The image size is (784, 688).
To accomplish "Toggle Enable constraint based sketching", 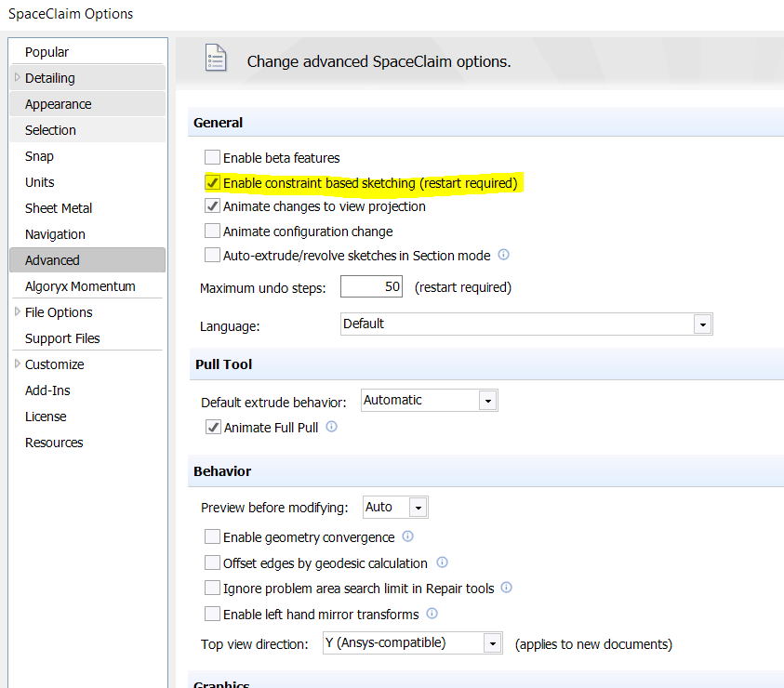I will [x=213, y=183].
